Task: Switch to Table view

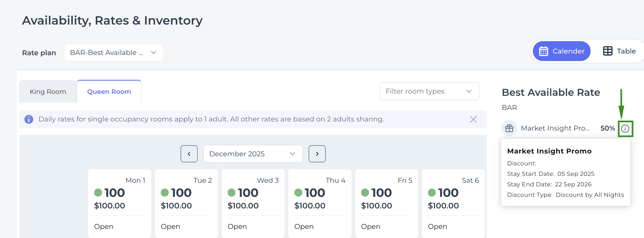Action: (619, 51)
